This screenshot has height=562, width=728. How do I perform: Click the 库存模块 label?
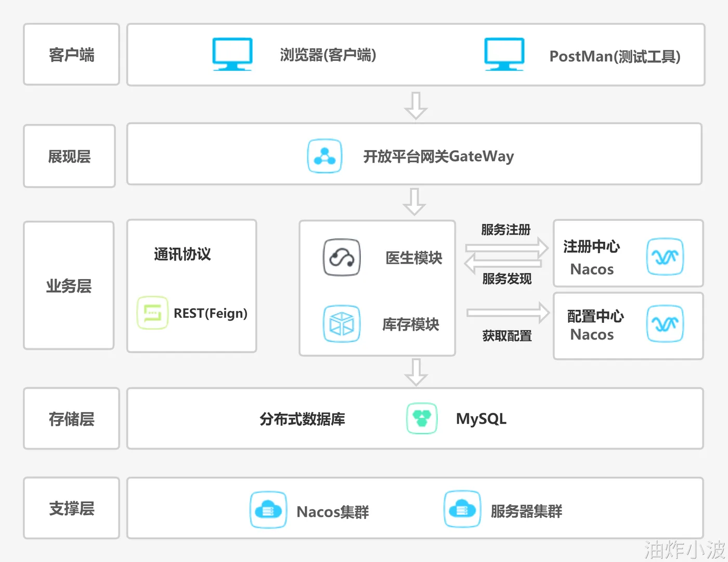(x=411, y=324)
